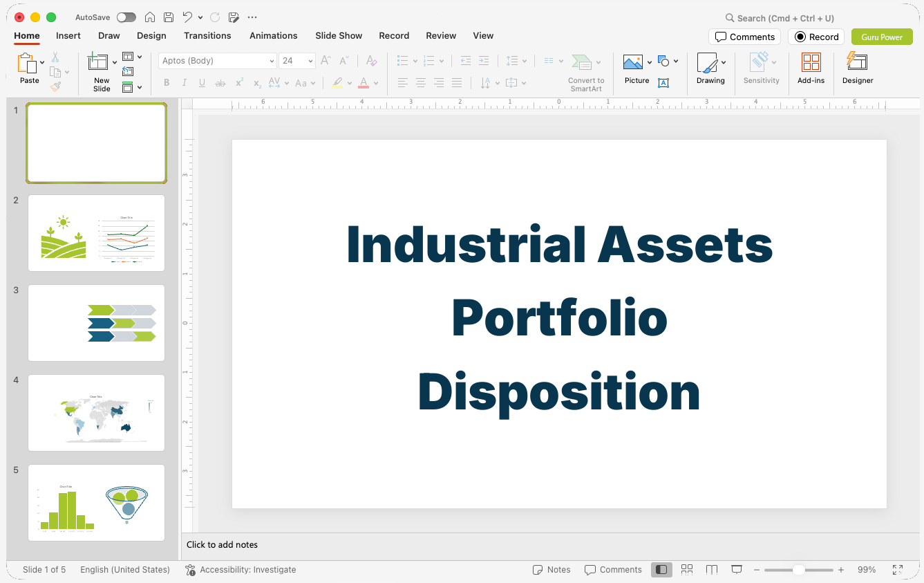
Task: Click the Section icon in ribbon
Action: pos(128,87)
